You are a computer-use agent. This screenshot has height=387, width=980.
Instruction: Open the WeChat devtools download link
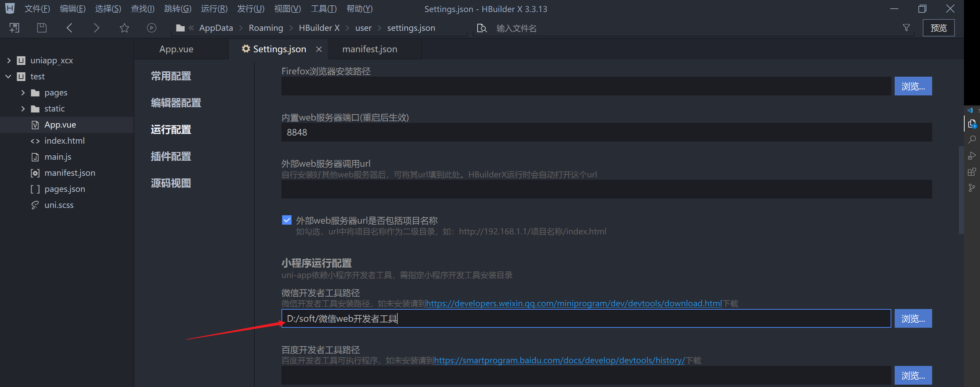pos(574,303)
